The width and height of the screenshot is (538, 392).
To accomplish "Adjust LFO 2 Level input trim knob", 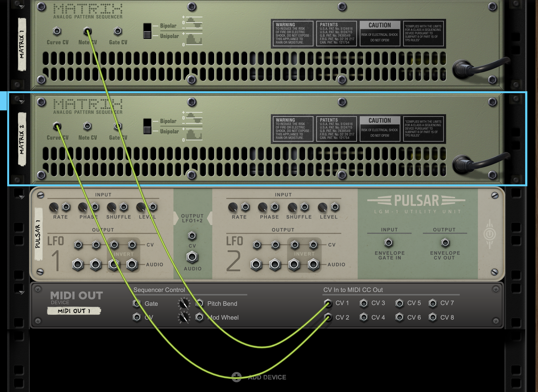I will click(322, 207).
